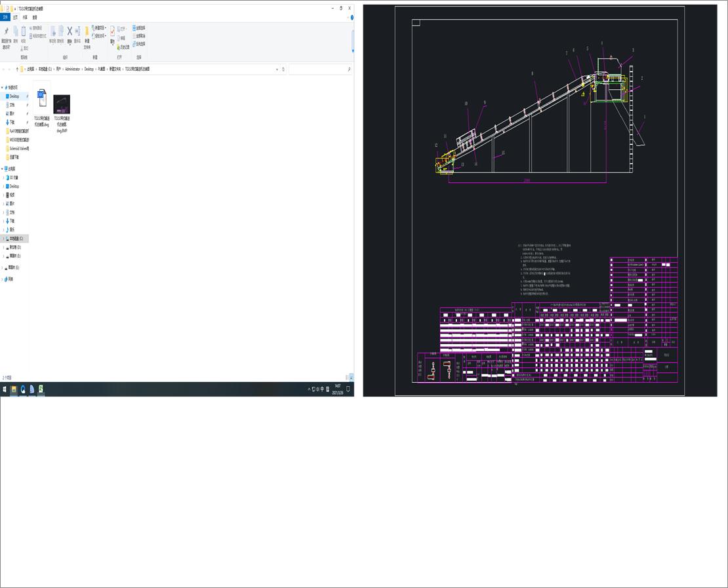Expand the 3D 对象 tree node
The width and height of the screenshot is (728, 588).
tap(4, 178)
